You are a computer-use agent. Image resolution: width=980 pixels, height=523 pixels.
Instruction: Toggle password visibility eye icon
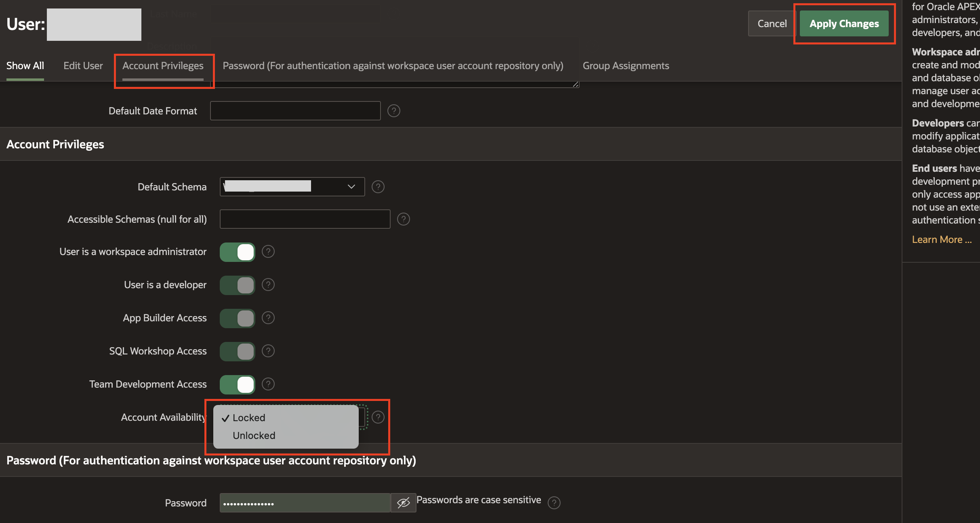point(403,503)
